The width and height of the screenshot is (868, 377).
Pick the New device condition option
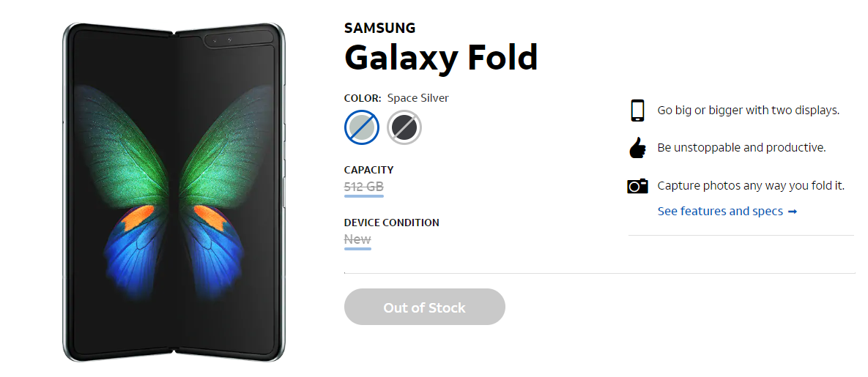pos(357,239)
